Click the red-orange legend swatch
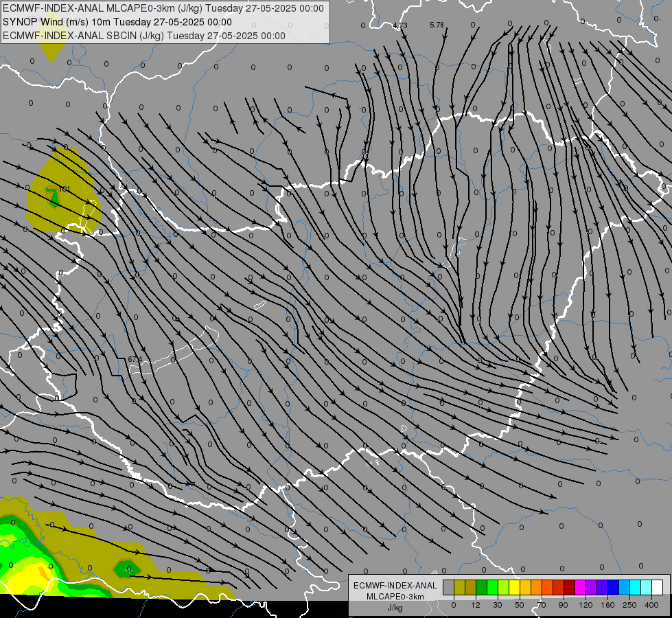 click(548, 588)
